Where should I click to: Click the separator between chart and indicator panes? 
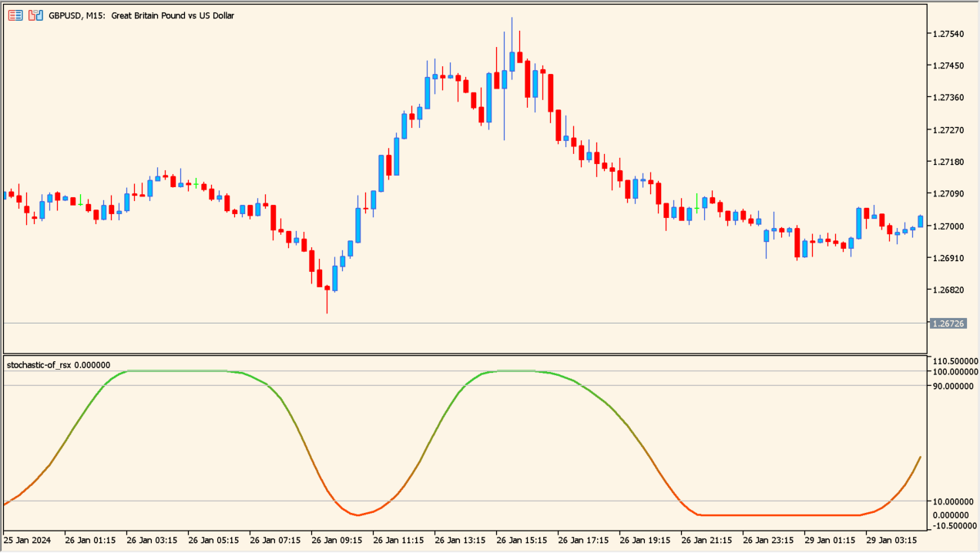pyautogui.click(x=462, y=355)
